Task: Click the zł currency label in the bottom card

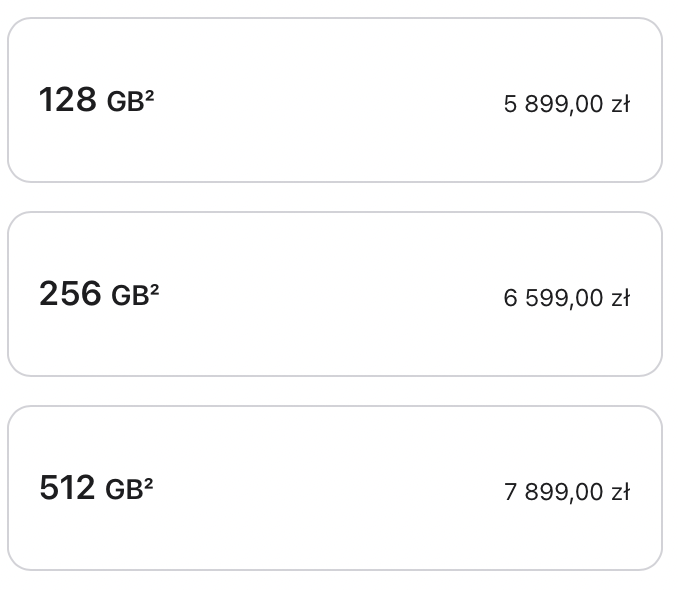Action: coord(620,492)
